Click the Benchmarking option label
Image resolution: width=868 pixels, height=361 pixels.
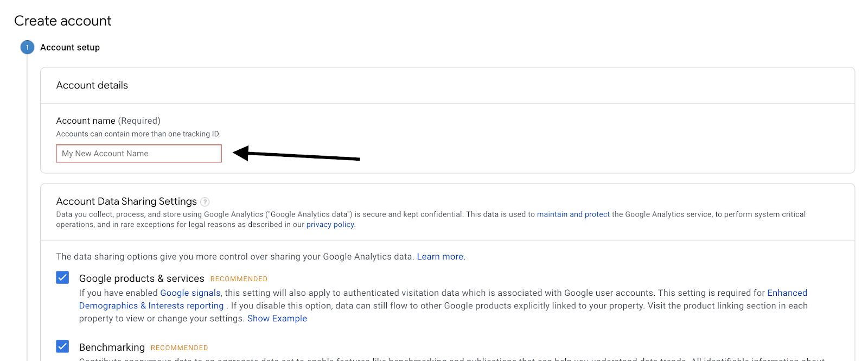point(112,347)
